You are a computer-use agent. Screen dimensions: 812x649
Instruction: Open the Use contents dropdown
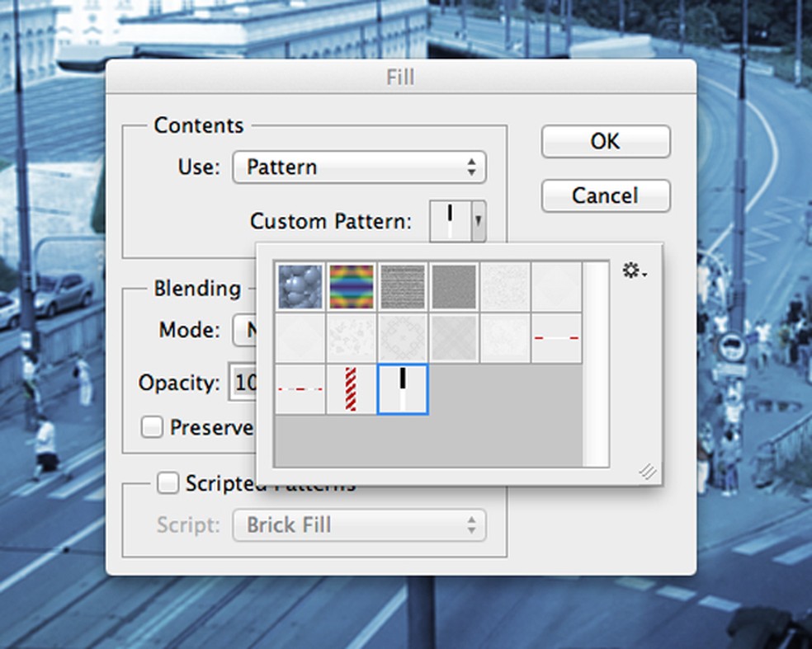coord(359,167)
